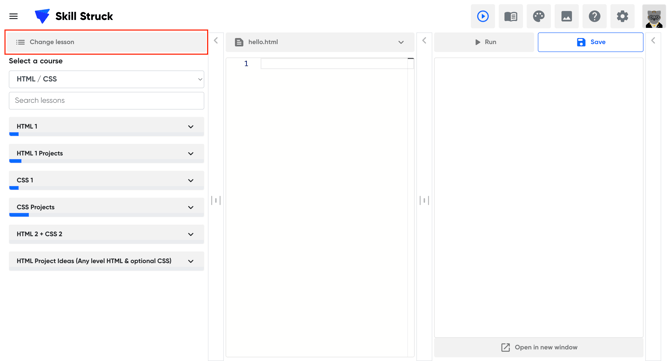Viewport: 670px width, 361px height.
Task: Expand the HTML Project Ideas section
Action: pyautogui.click(x=106, y=261)
